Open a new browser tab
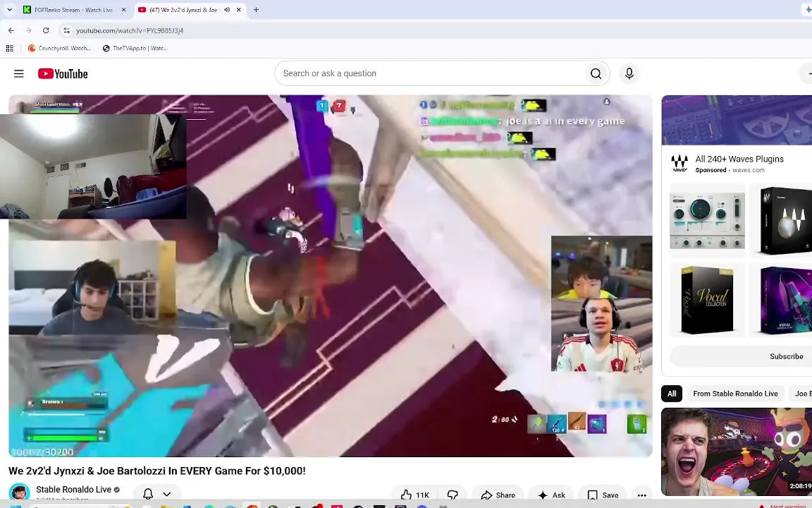The height and width of the screenshot is (508, 812). 256,10
